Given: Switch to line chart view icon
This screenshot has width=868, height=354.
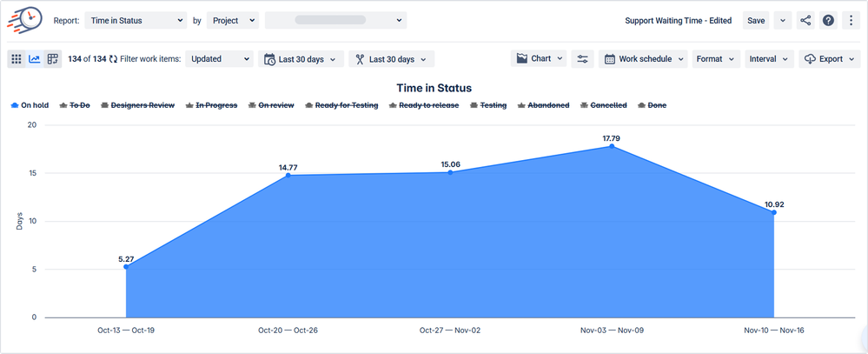Looking at the screenshot, I should [35, 59].
